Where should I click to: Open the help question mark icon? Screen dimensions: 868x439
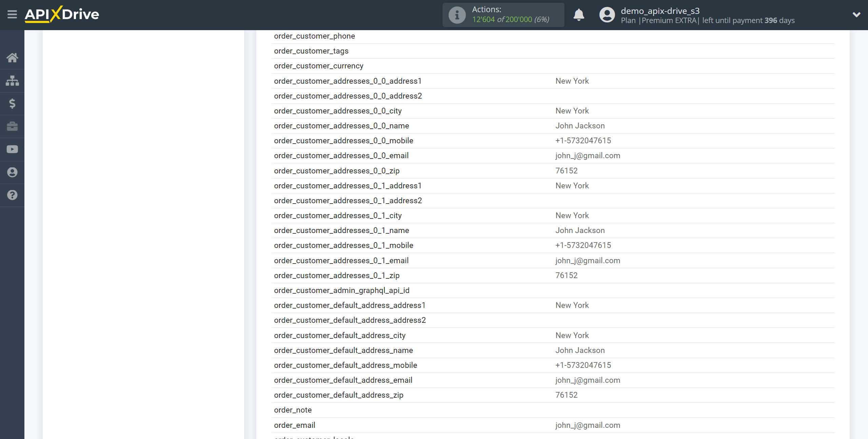point(12,195)
